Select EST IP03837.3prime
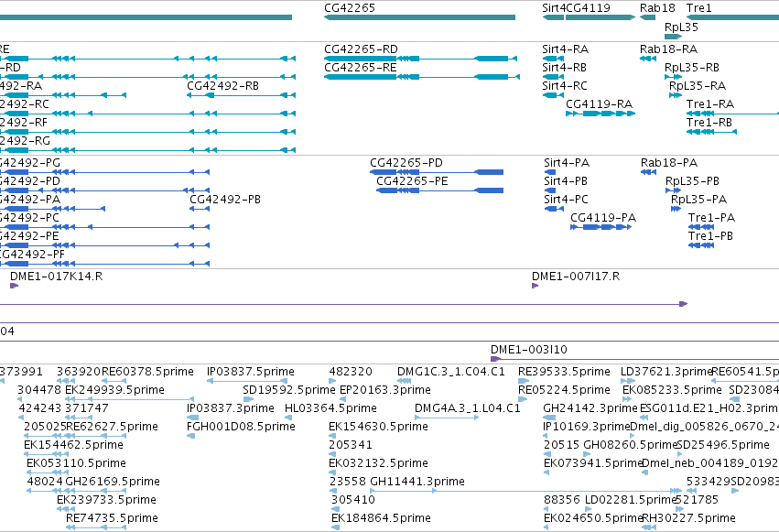779x532 pixels. (192, 418)
